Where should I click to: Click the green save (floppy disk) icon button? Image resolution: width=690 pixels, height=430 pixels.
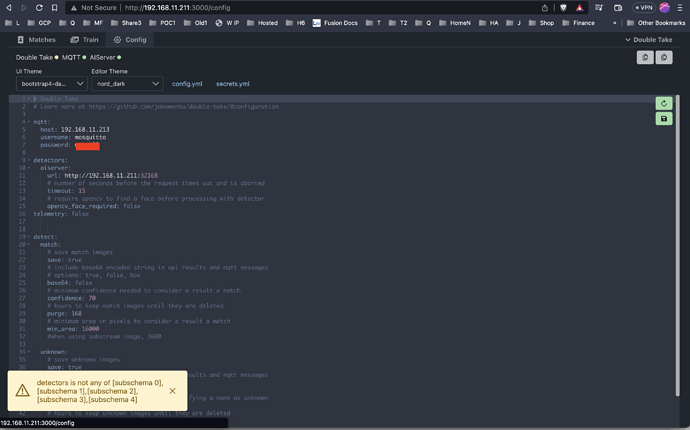point(664,118)
